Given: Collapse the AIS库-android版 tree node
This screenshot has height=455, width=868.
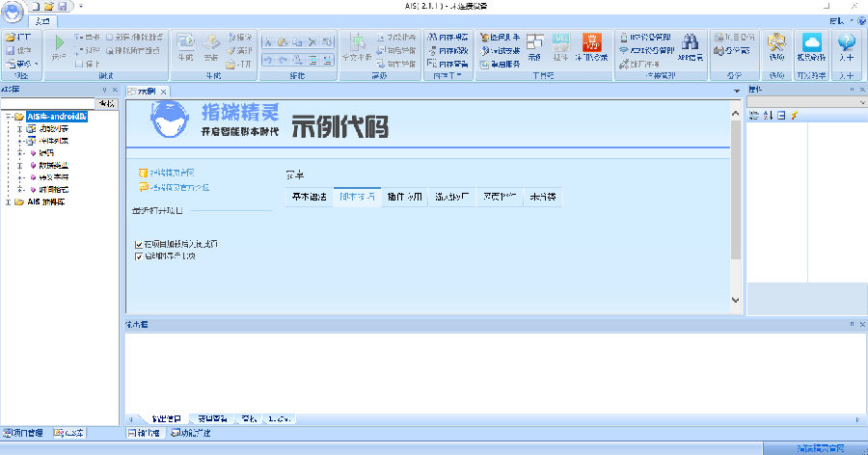Looking at the screenshot, I should 9,117.
